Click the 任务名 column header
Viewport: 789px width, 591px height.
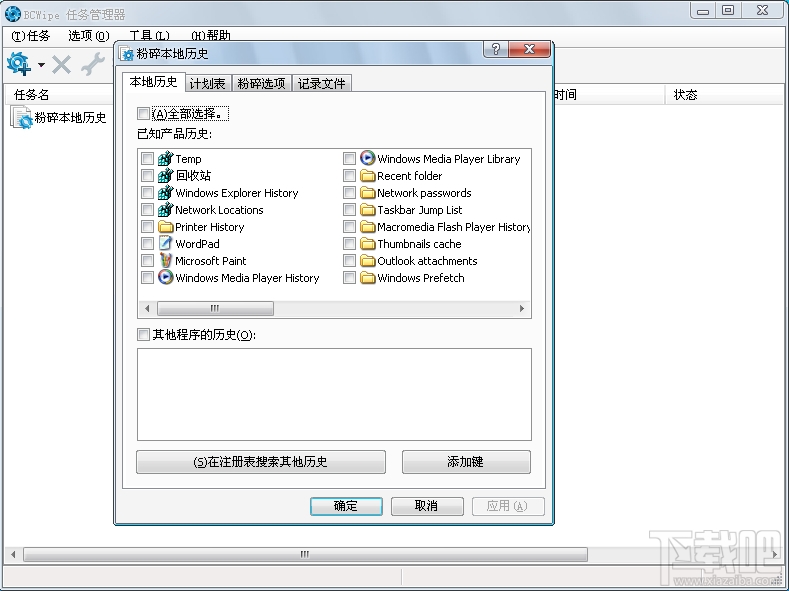click(59, 95)
